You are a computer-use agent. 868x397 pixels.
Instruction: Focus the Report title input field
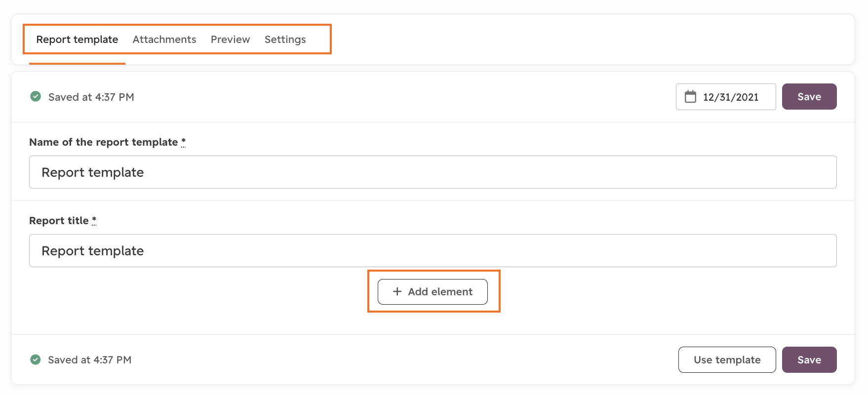[x=433, y=251]
